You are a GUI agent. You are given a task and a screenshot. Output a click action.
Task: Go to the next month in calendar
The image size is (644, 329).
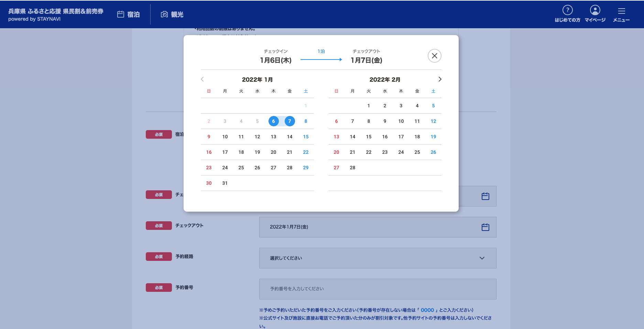coord(440,79)
